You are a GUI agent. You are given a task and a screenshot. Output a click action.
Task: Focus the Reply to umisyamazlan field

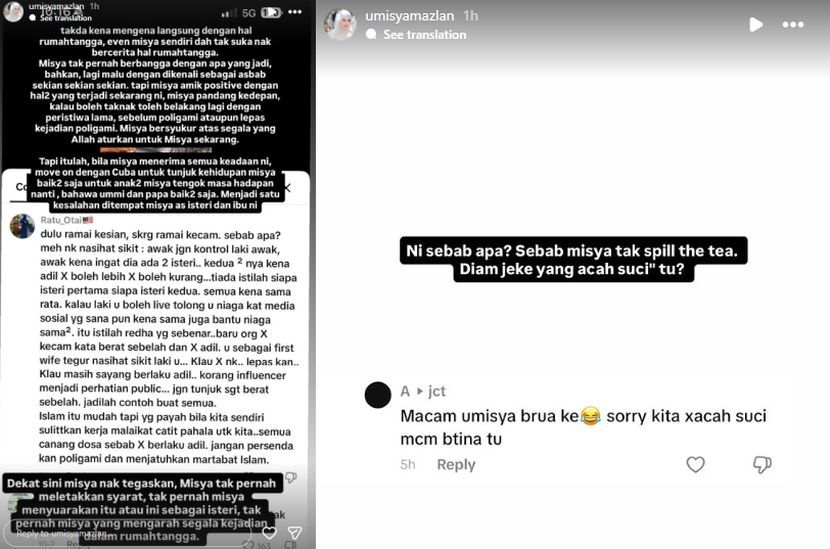(132, 533)
